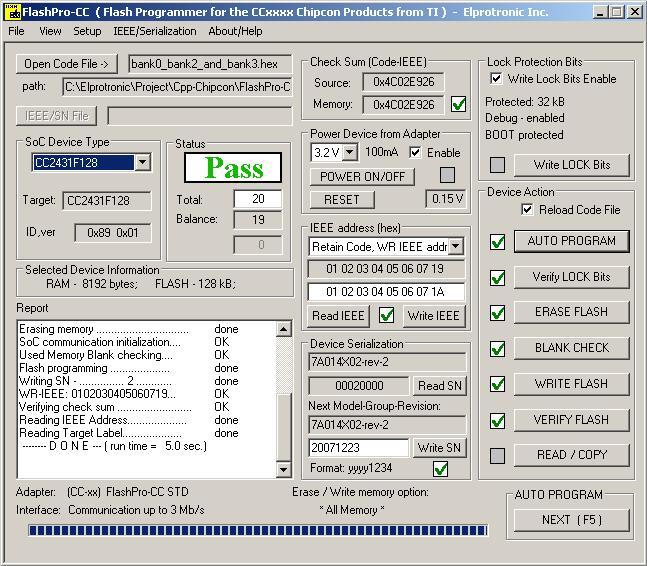The height and width of the screenshot is (566, 647).
Task: Click the FlashPro-CC title bar app icon
Action: (12, 12)
